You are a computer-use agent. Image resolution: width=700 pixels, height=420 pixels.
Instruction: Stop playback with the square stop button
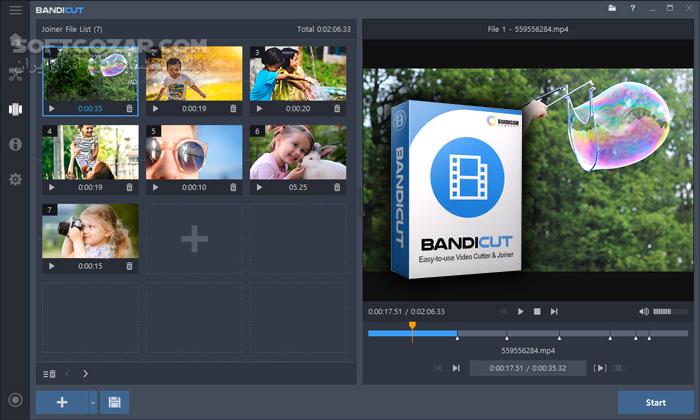pos(537,312)
